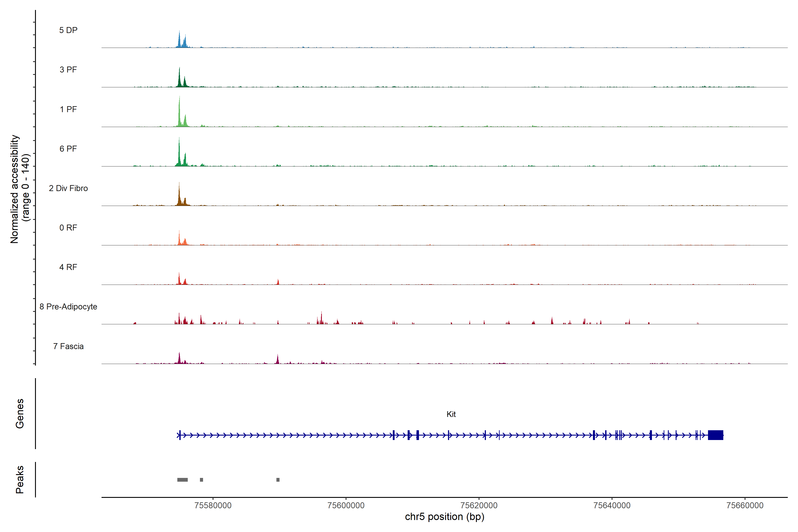Click the 8 Pre-Adipocyte label
Viewport: 798px width, 532px height.
click(68, 307)
